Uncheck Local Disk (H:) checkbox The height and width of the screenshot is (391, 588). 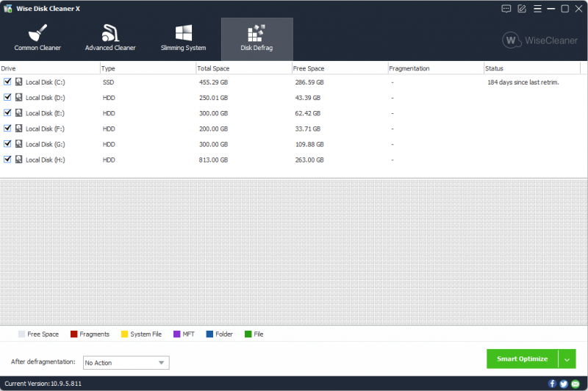(7, 159)
